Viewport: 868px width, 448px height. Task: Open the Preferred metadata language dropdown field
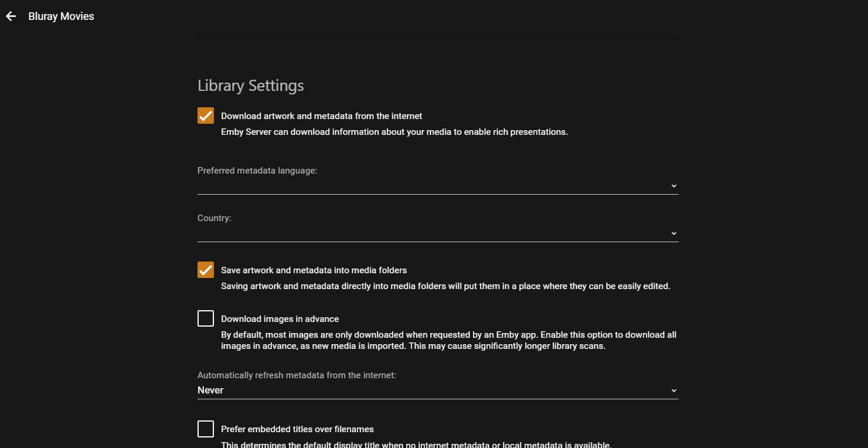tap(434, 186)
